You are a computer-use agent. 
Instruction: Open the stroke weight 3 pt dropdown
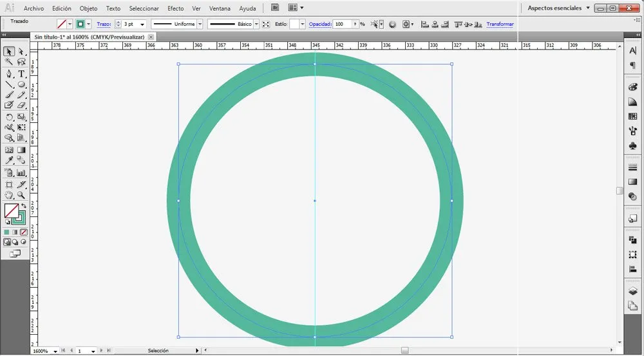click(x=142, y=24)
